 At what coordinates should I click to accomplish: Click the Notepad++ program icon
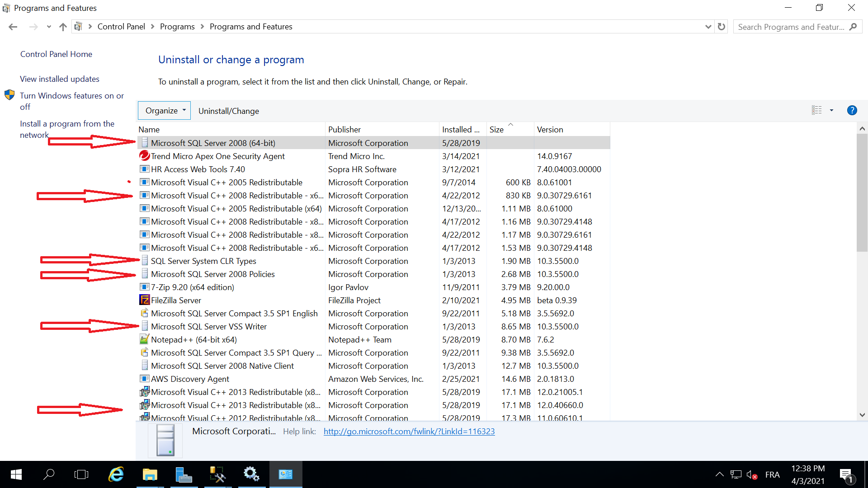pyautogui.click(x=144, y=339)
